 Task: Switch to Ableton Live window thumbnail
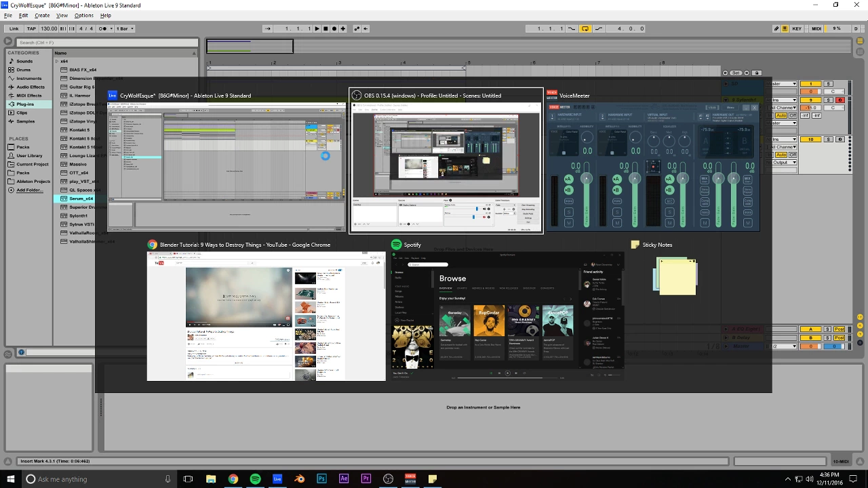click(x=226, y=167)
